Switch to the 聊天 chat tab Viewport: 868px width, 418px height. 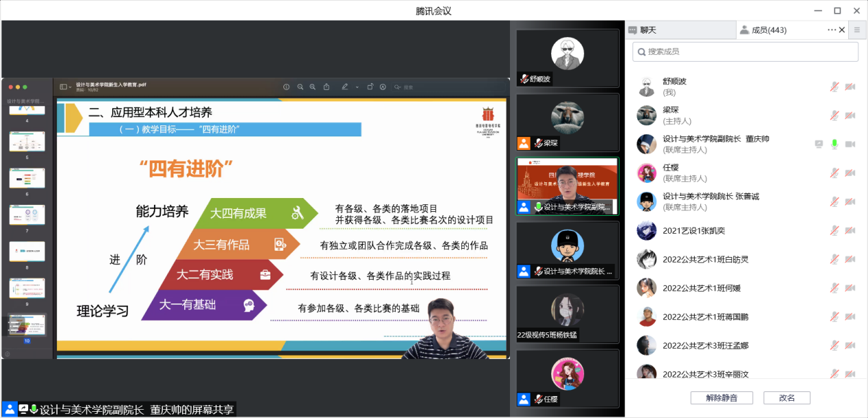647,30
